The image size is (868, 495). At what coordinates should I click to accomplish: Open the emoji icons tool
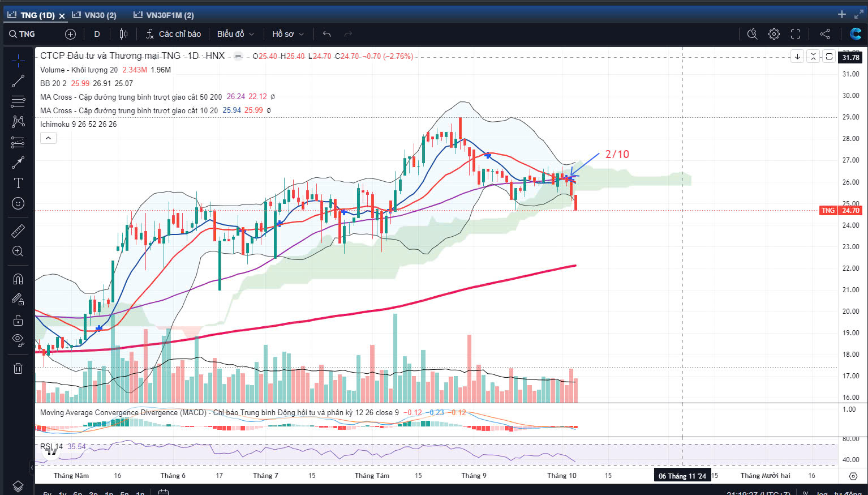click(x=18, y=203)
